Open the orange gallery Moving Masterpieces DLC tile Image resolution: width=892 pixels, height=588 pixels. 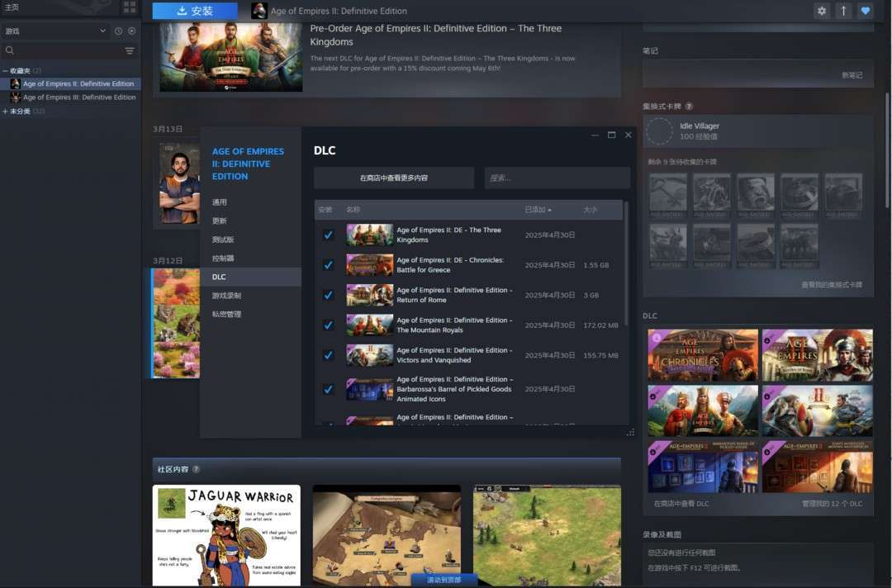tap(818, 467)
